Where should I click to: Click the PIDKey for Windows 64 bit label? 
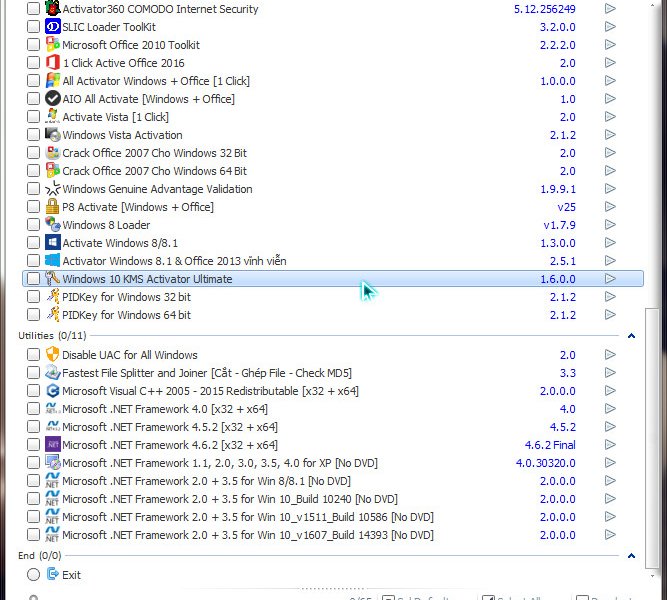coord(126,315)
